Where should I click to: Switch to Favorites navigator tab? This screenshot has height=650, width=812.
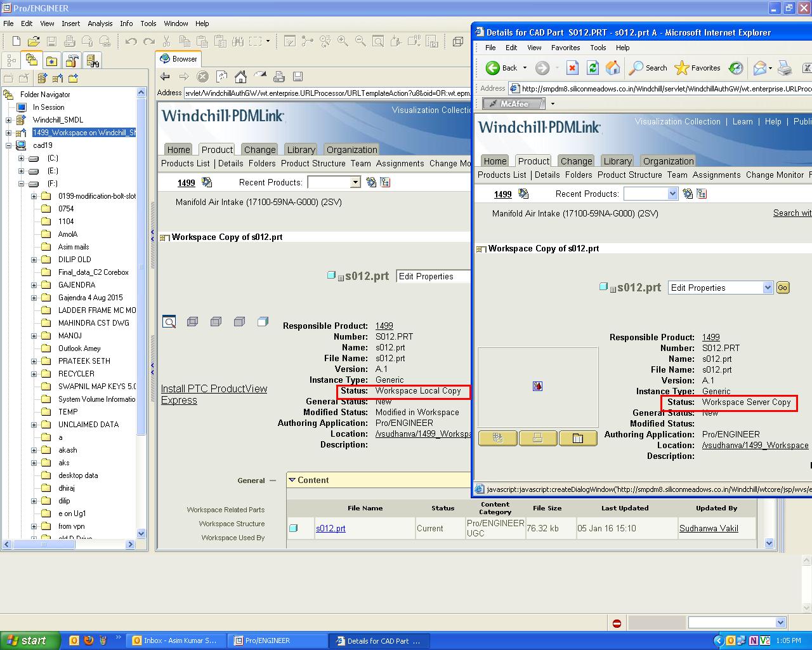[51, 60]
